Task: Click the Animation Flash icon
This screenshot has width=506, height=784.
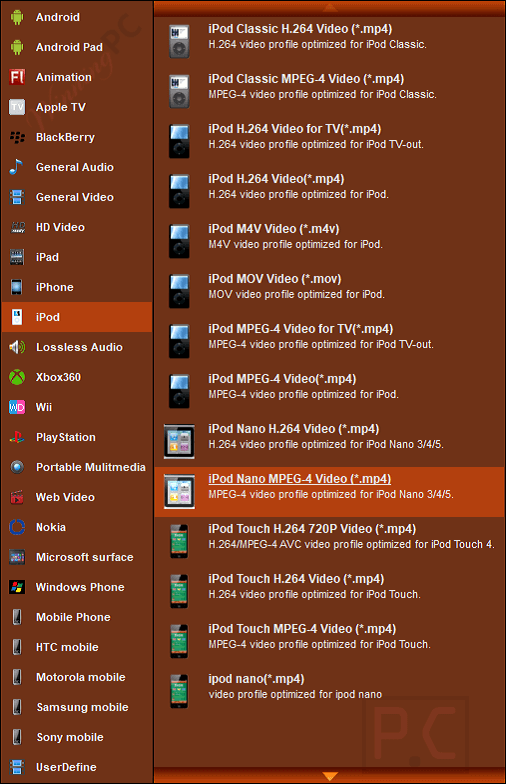Action: [x=17, y=77]
